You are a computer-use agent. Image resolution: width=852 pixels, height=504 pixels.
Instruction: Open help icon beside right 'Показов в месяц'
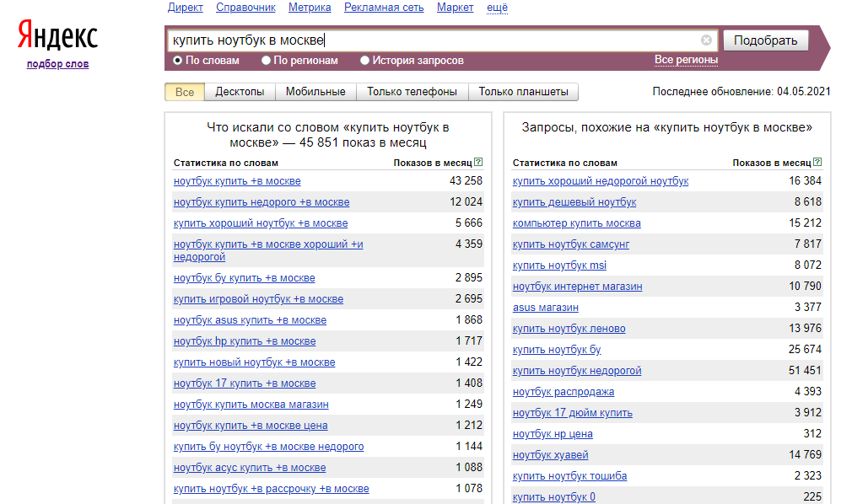(x=817, y=162)
